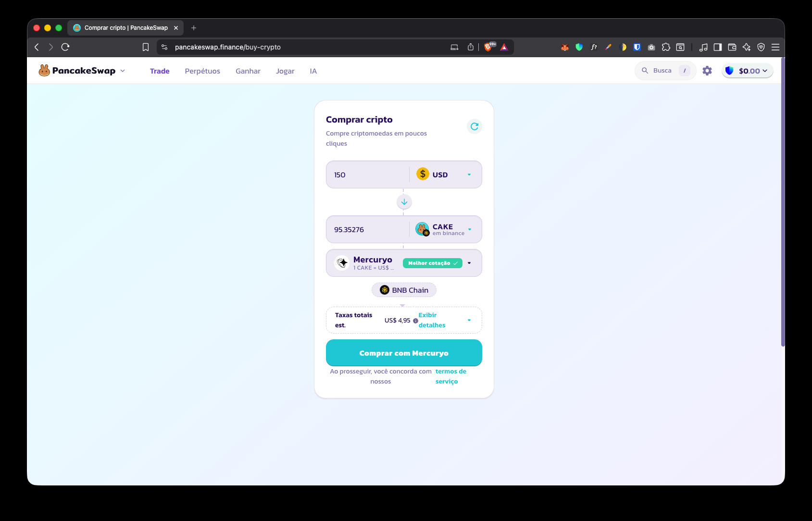812x521 pixels.
Task: Click the down arrow between currency fields
Action: pyautogui.click(x=404, y=202)
